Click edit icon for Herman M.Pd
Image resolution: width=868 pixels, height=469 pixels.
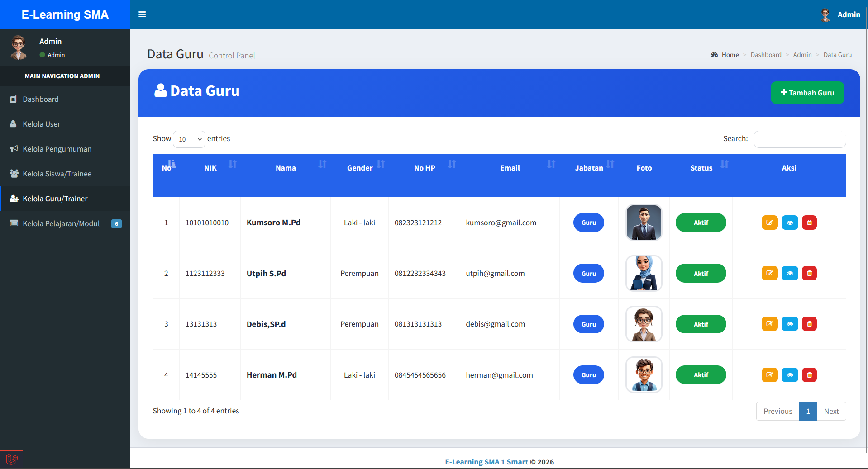[769, 375]
